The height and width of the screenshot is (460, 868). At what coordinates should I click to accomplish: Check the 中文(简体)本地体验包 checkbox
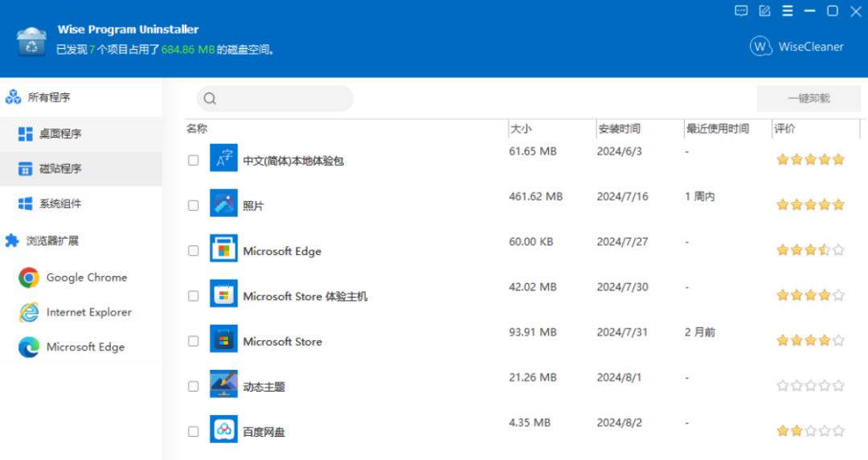(193, 160)
